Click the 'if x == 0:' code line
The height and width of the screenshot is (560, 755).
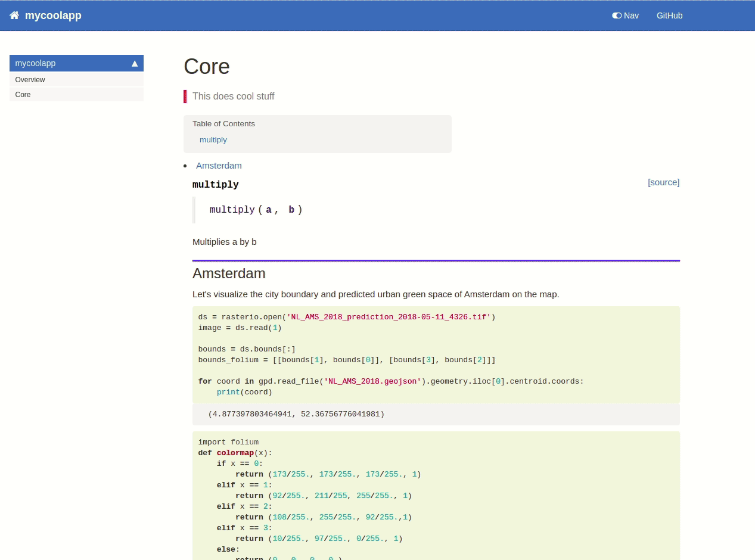coord(240,463)
